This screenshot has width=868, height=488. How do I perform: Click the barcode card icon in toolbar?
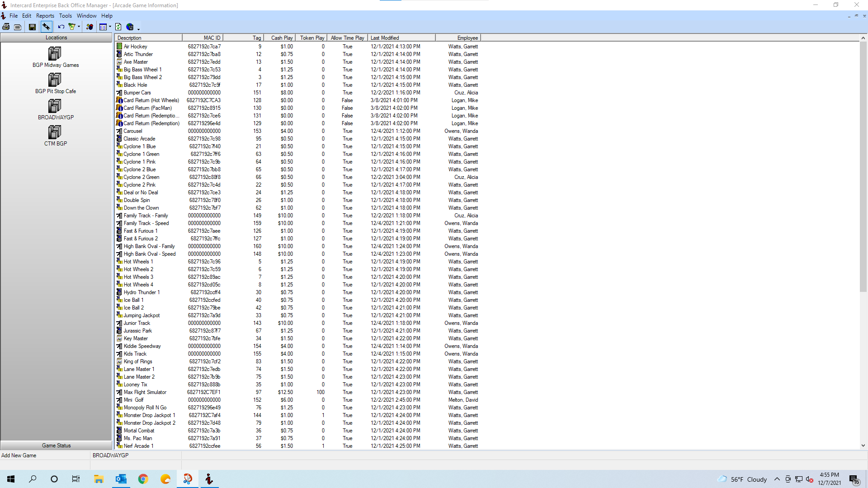[18, 27]
